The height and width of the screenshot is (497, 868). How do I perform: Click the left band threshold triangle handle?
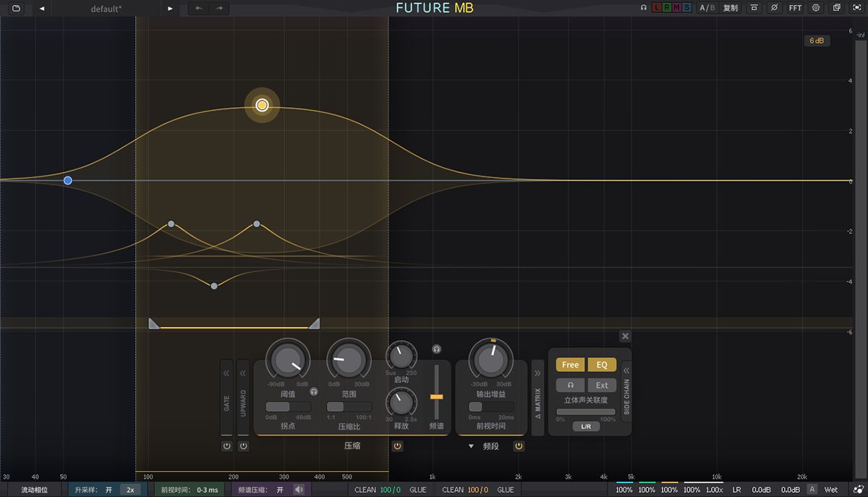pos(153,323)
